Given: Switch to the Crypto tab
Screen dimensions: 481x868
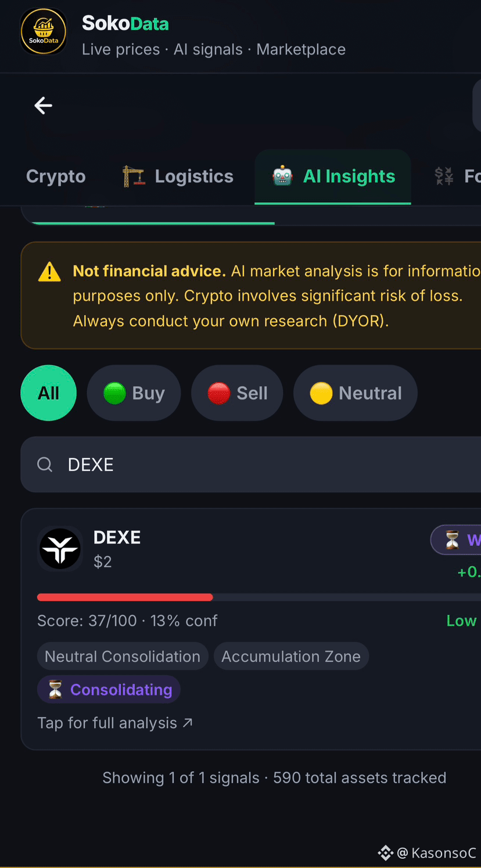Looking at the screenshot, I should [x=56, y=177].
